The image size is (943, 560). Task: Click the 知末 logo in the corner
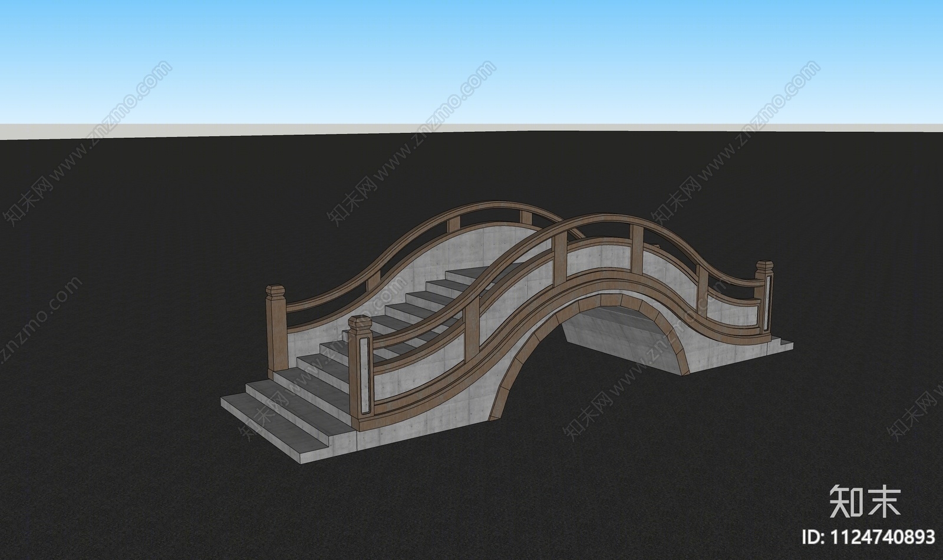[x=866, y=501]
